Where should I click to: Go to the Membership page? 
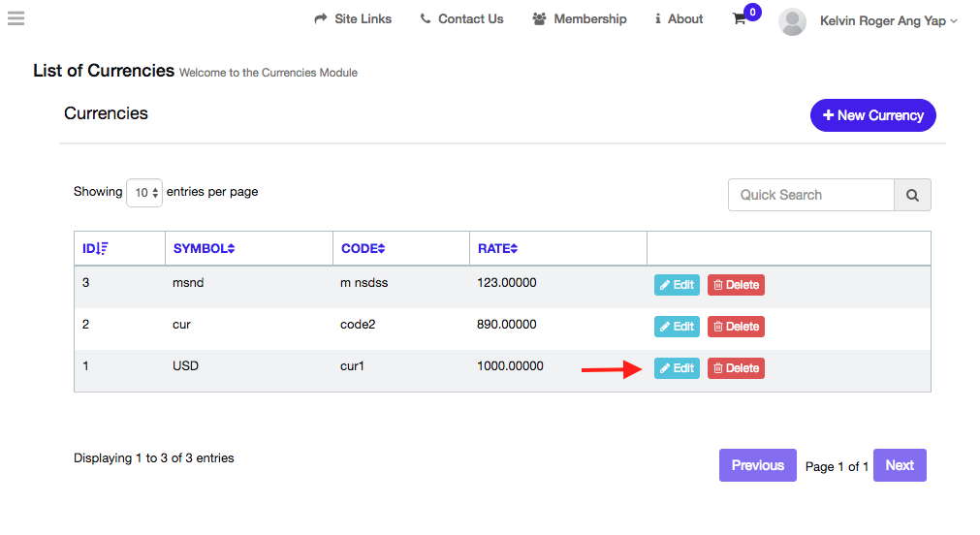[580, 19]
